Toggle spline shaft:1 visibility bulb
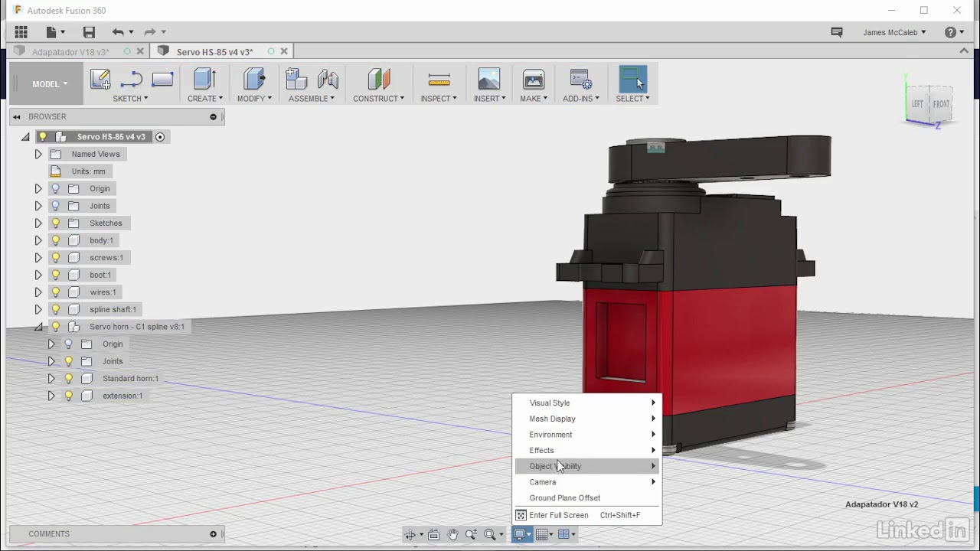Viewport: 980px width, 551px height. click(56, 309)
